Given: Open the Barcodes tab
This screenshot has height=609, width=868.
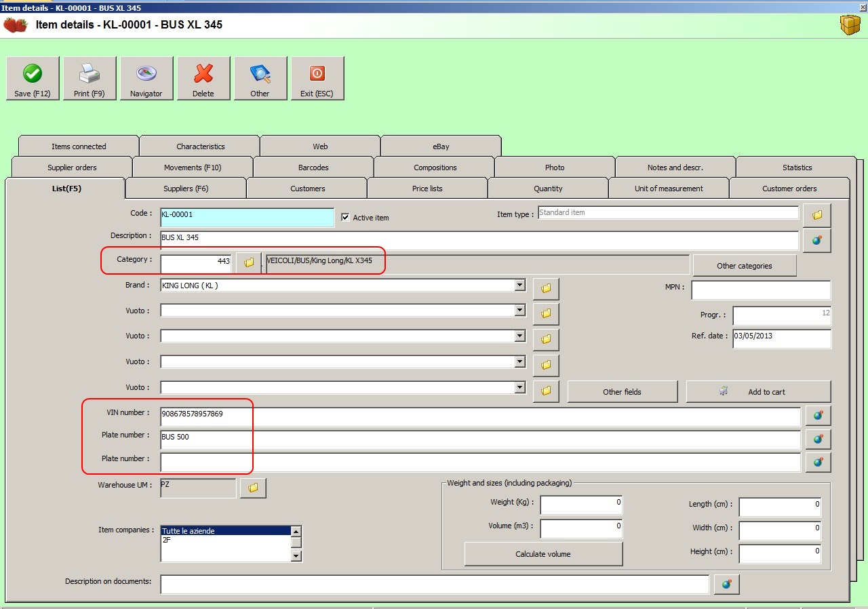Looking at the screenshot, I should pyautogui.click(x=313, y=168).
